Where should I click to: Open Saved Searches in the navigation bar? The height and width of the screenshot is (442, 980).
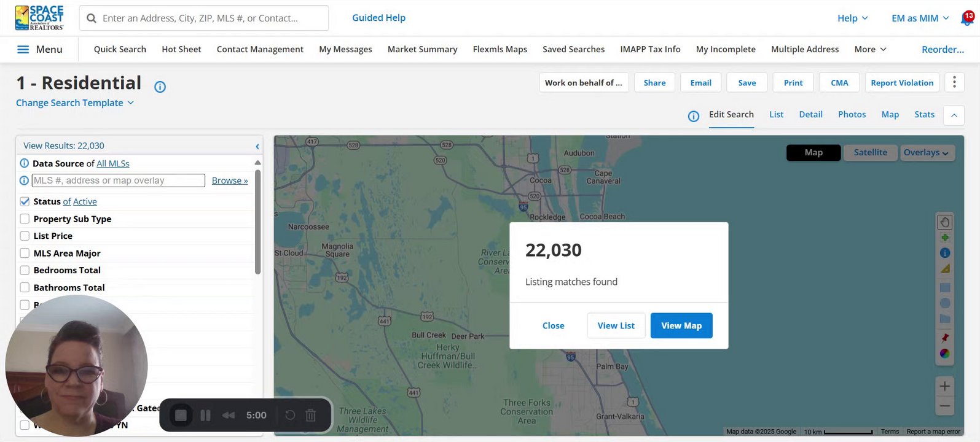(573, 49)
